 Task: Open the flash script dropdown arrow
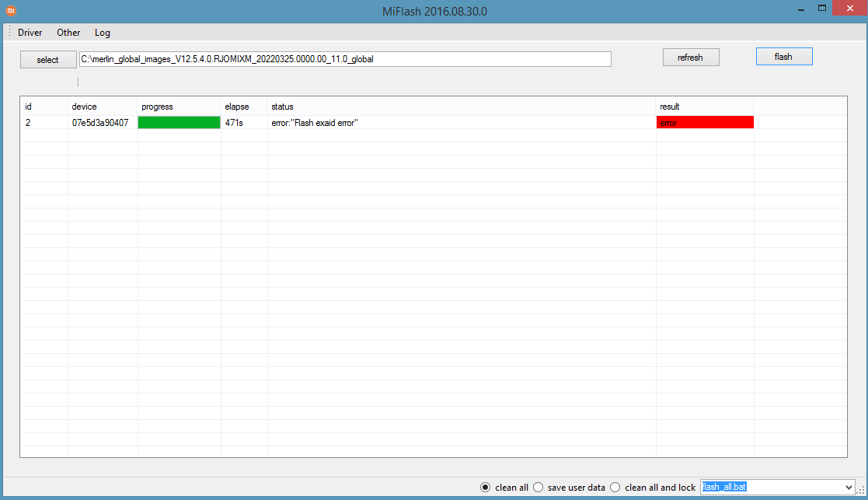point(849,488)
